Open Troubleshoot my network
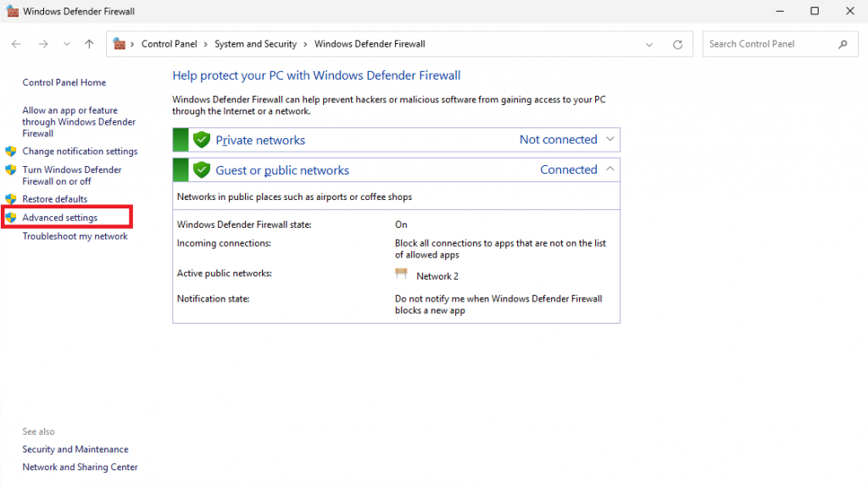 click(x=75, y=236)
